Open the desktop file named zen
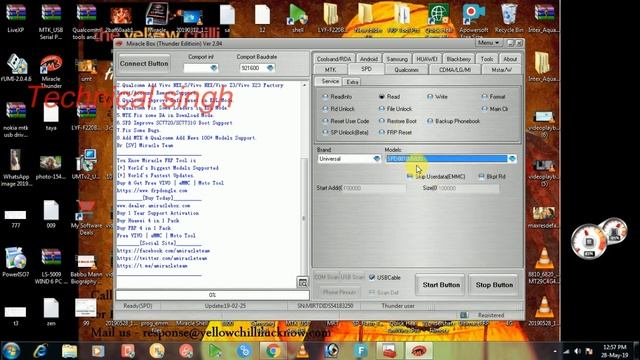640x360 pixels. [x=51, y=311]
